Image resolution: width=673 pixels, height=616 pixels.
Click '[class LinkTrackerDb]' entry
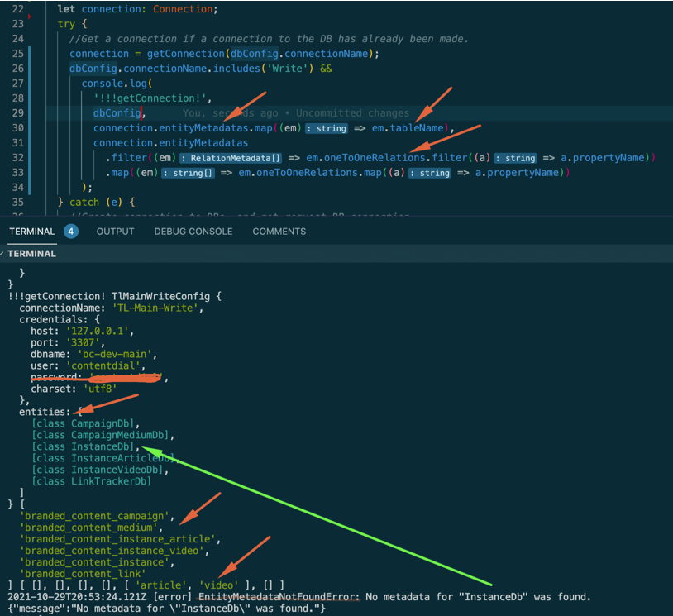coord(92,482)
